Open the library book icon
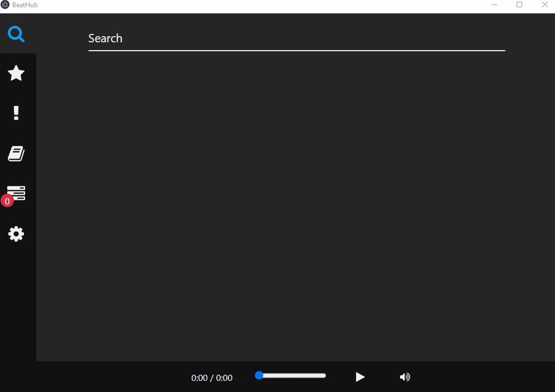 pos(16,154)
